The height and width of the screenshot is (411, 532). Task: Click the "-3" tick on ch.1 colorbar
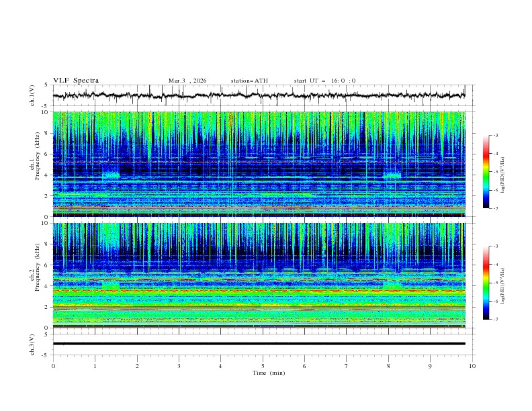pos(495,135)
